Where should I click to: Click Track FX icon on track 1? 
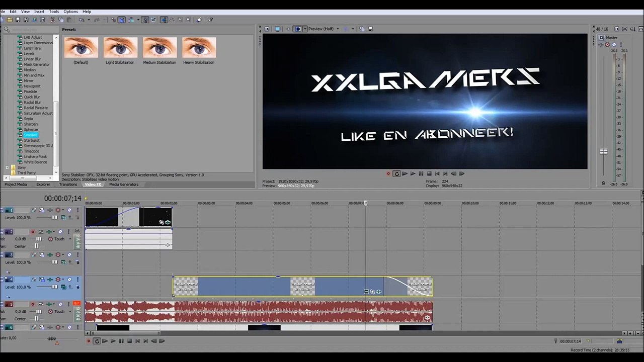(x=50, y=210)
